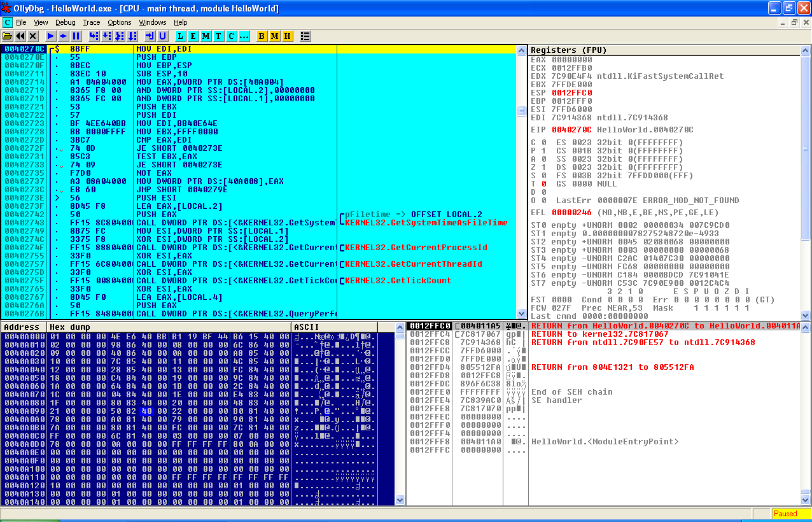Click the Step over icon

(x=107, y=36)
